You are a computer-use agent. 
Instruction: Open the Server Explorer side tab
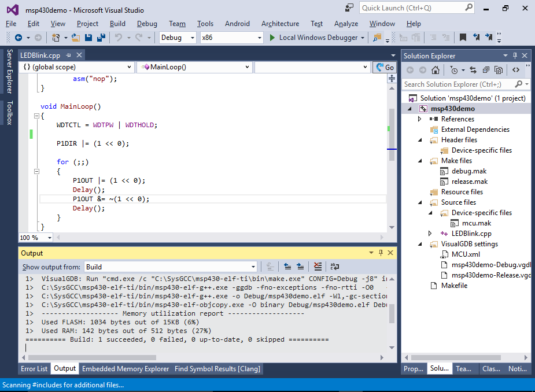click(x=9, y=71)
